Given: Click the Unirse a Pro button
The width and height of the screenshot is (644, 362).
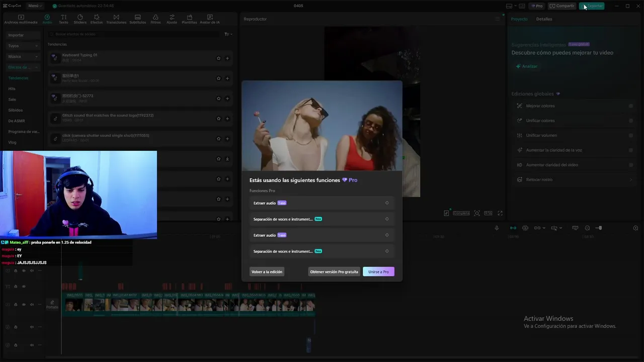Looking at the screenshot, I should (x=378, y=272).
